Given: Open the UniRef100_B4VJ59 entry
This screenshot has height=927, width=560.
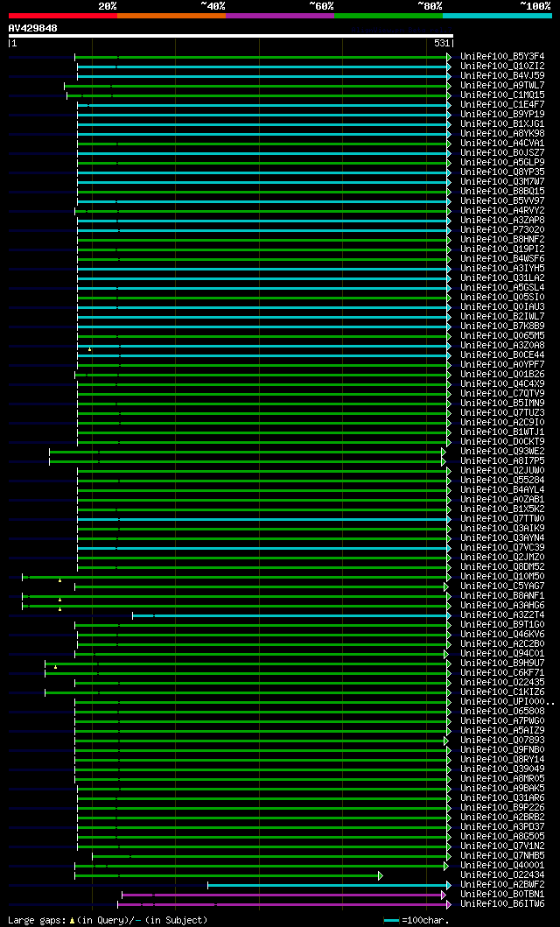Looking at the screenshot, I should [x=503, y=75].
